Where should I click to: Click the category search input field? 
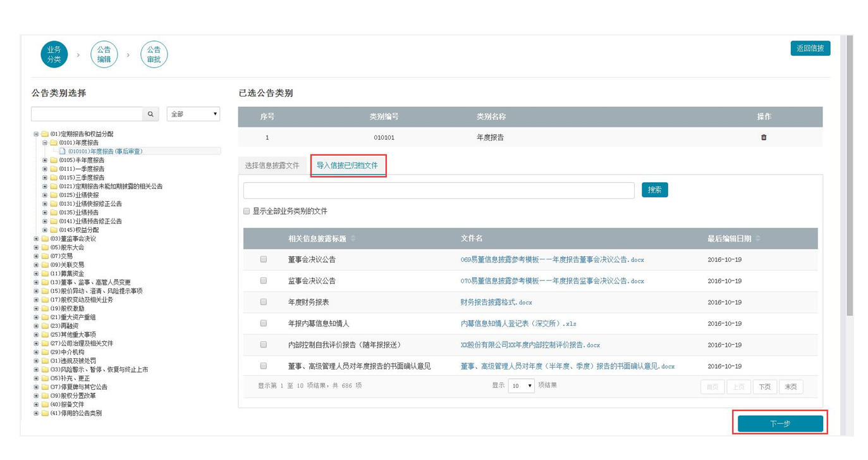coord(87,114)
